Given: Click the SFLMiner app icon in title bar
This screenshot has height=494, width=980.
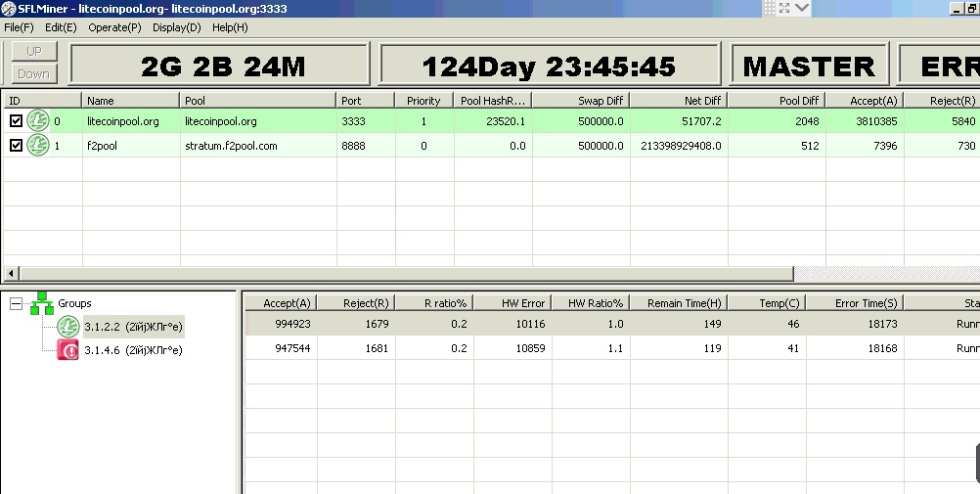Looking at the screenshot, I should coord(9,8).
